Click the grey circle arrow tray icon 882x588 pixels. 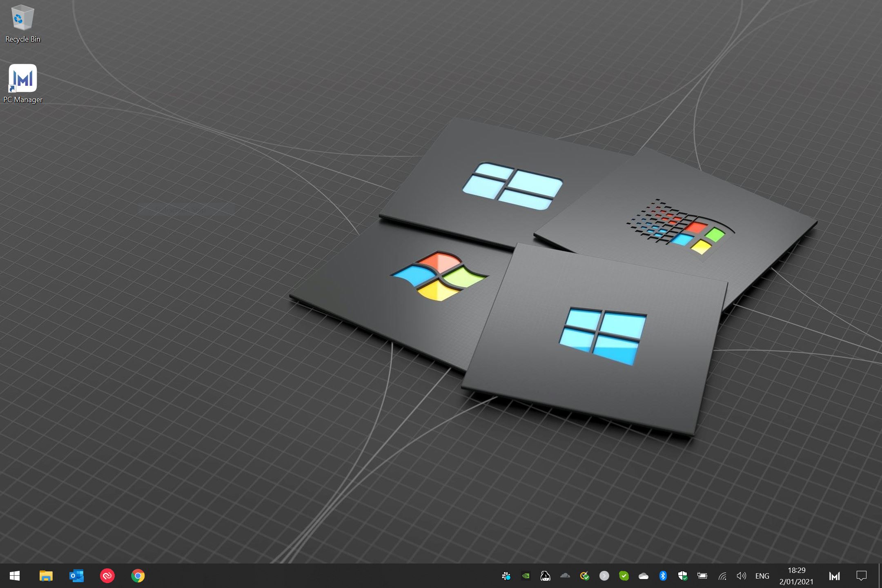pyautogui.click(x=604, y=576)
